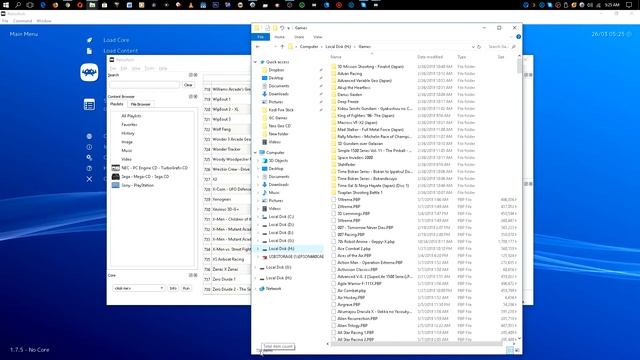Screen dimensions: 640x360
Task: Open the Explorer File tab
Action: [x=260, y=37]
